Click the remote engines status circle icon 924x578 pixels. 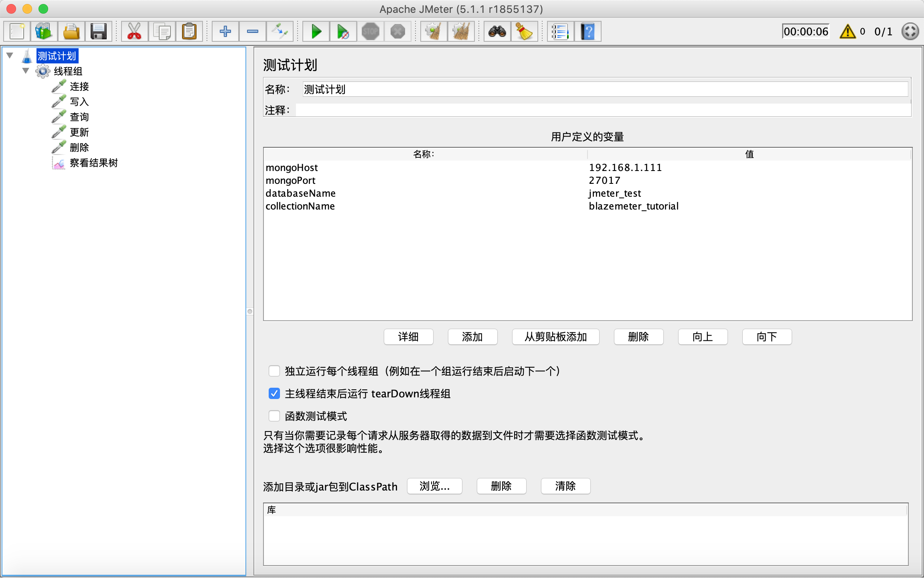(910, 31)
